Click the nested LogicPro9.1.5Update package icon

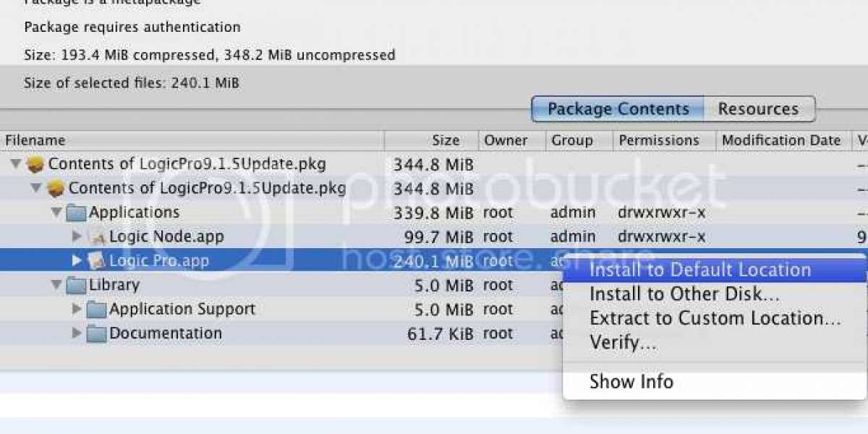click(56, 189)
